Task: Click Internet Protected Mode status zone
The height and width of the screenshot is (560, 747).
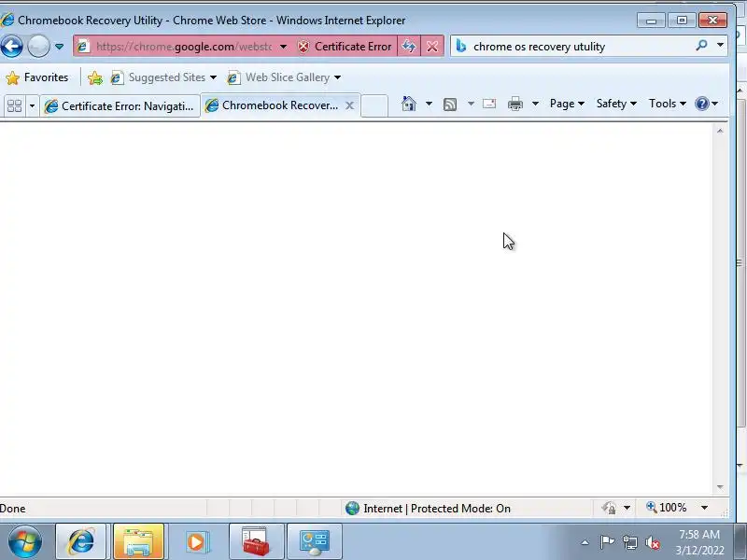Action: pyautogui.click(x=428, y=509)
